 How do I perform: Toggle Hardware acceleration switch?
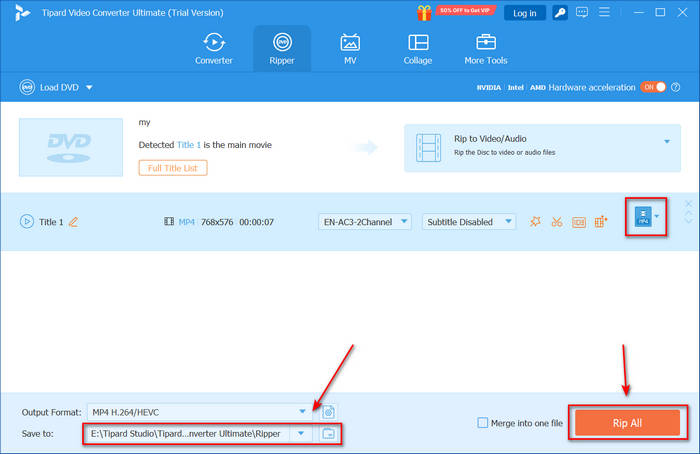coord(653,87)
